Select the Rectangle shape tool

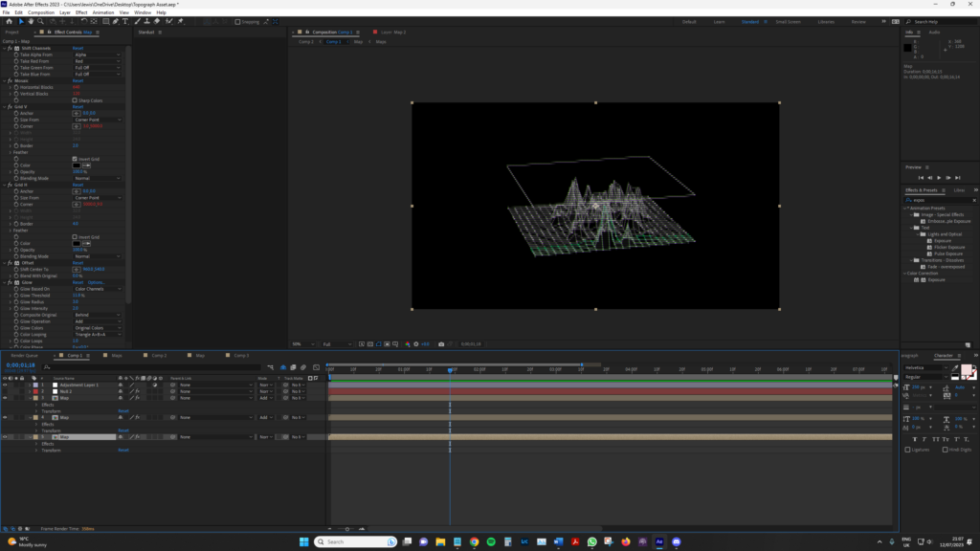[x=106, y=21]
